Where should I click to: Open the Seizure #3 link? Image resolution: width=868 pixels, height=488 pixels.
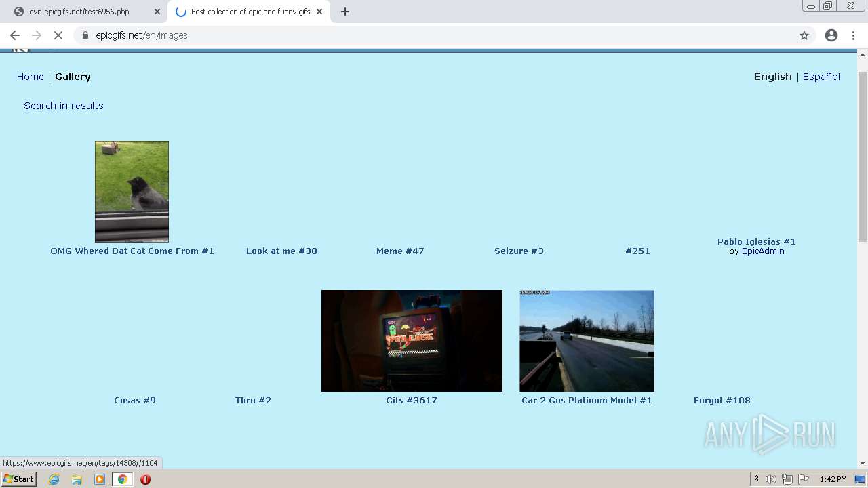tap(519, 251)
